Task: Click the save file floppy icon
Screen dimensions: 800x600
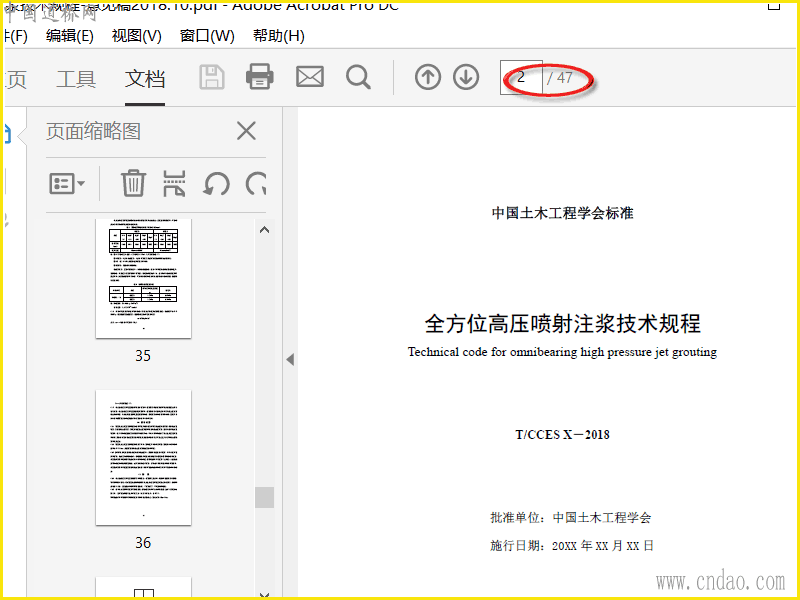Action: [212, 78]
